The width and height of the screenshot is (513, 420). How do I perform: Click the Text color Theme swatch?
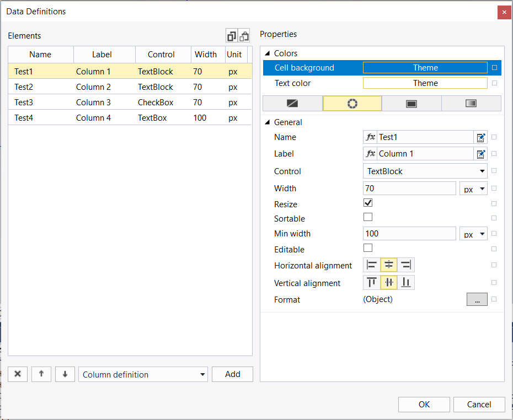point(425,83)
